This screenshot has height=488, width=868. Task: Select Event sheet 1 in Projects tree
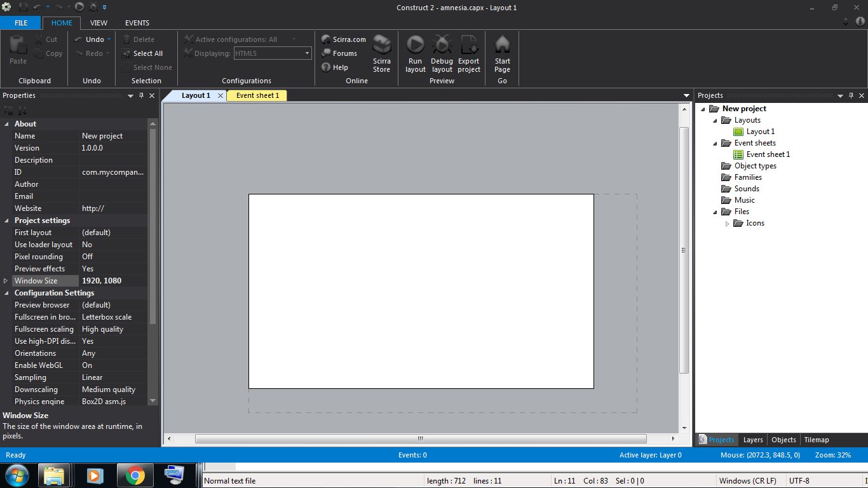pos(768,154)
